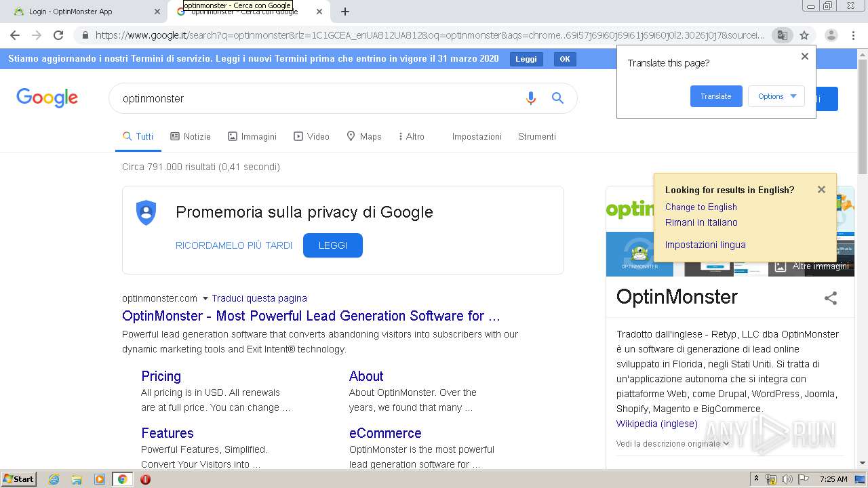Click the OptinMonster mascot thumbnail image

639,254
